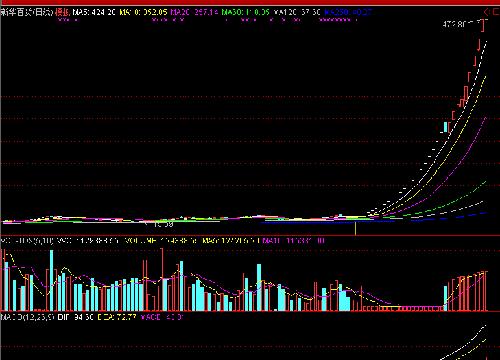This screenshot has width=500, height=360.
Task: Open the MACD(12,26,9) indicator title
Action: point(27,317)
